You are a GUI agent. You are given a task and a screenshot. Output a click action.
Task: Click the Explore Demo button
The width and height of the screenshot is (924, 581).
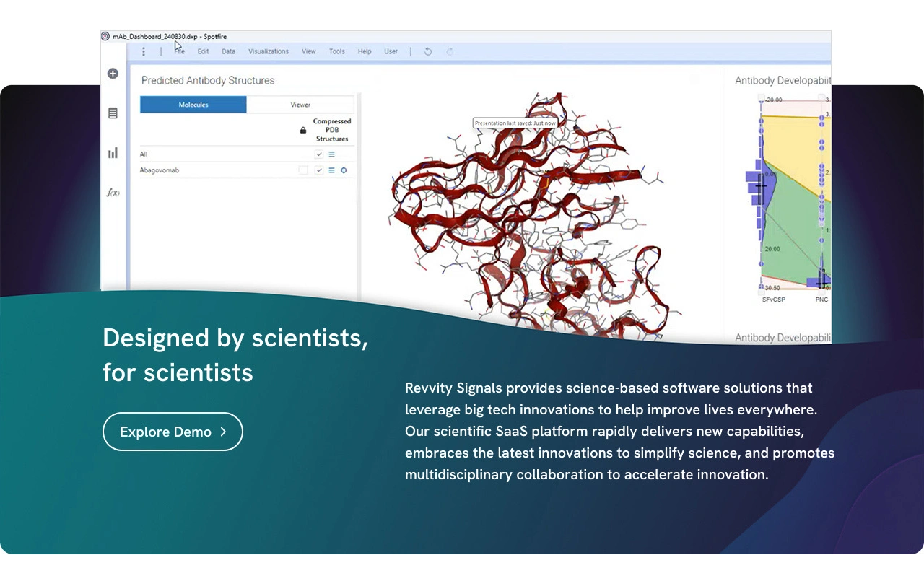tap(173, 432)
